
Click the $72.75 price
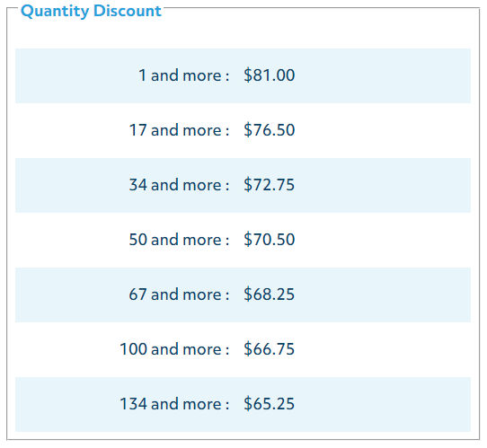tap(269, 185)
